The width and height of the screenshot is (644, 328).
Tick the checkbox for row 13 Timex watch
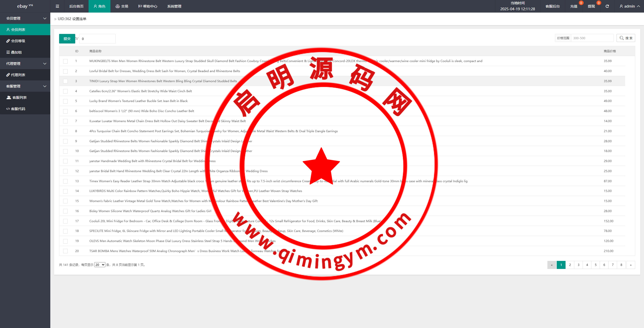(x=65, y=181)
